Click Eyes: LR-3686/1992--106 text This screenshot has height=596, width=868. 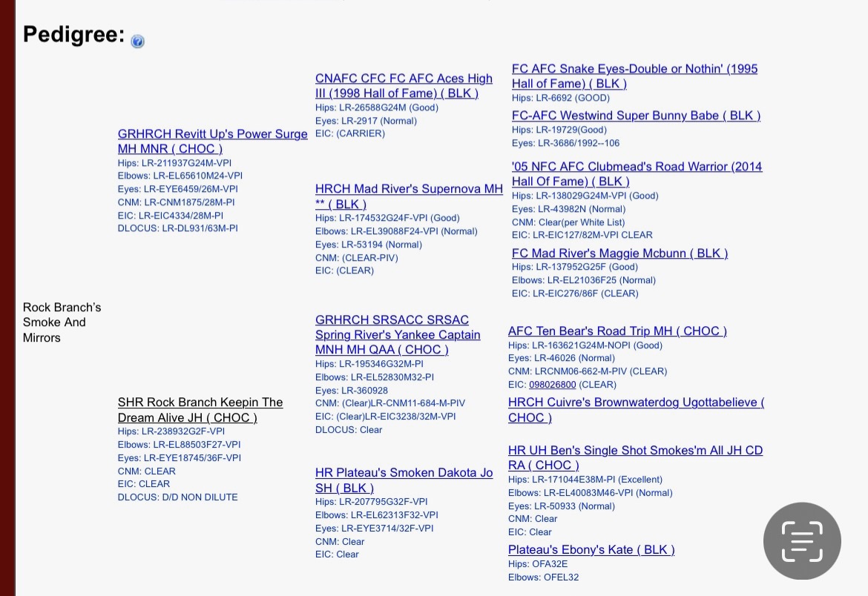click(566, 143)
